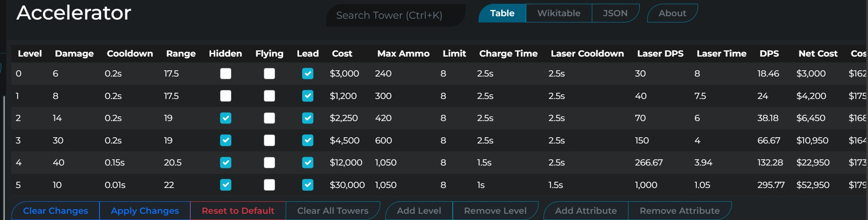Uncheck the Lead box for level 4
The width and height of the screenshot is (868, 220).
point(307,163)
